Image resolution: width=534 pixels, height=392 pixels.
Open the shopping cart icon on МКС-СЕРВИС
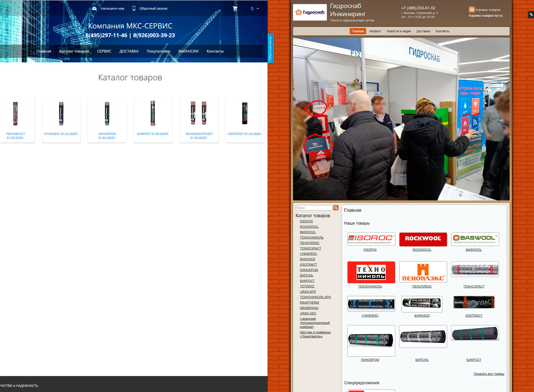click(235, 9)
